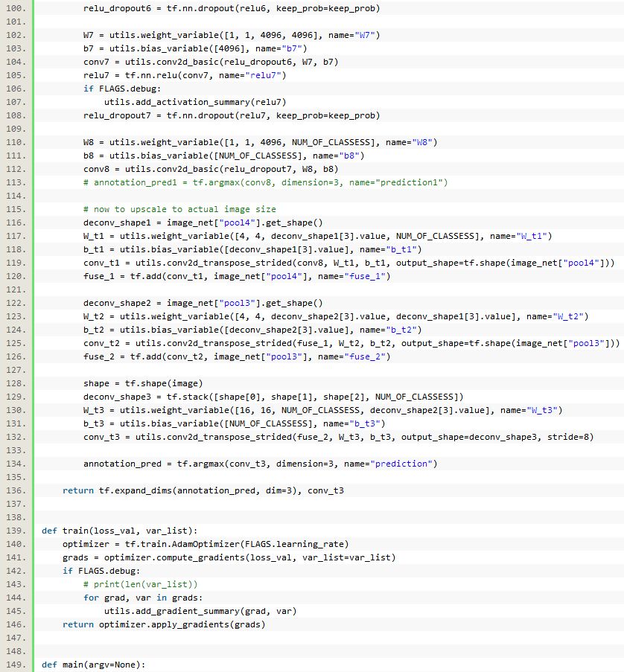Click the optimizer AdamOptimizer line
The width and height of the screenshot is (624, 672).
click(x=206, y=544)
